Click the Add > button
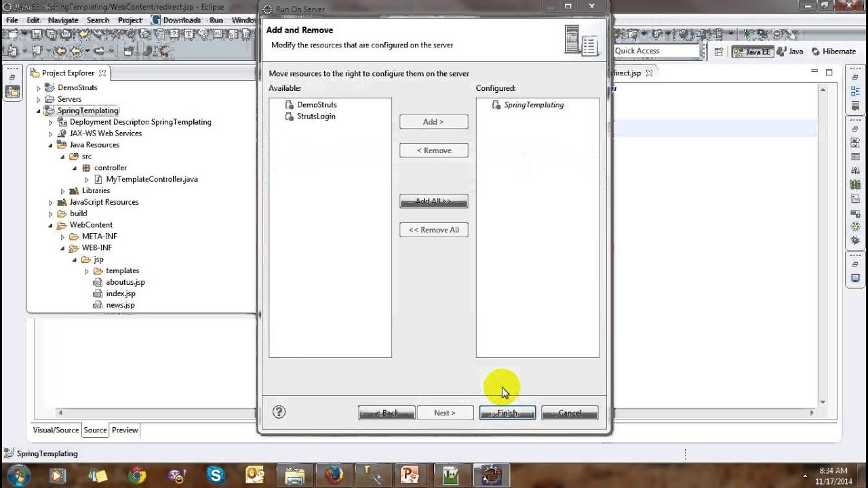Image resolution: width=868 pixels, height=488 pixels. tap(433, 122)
